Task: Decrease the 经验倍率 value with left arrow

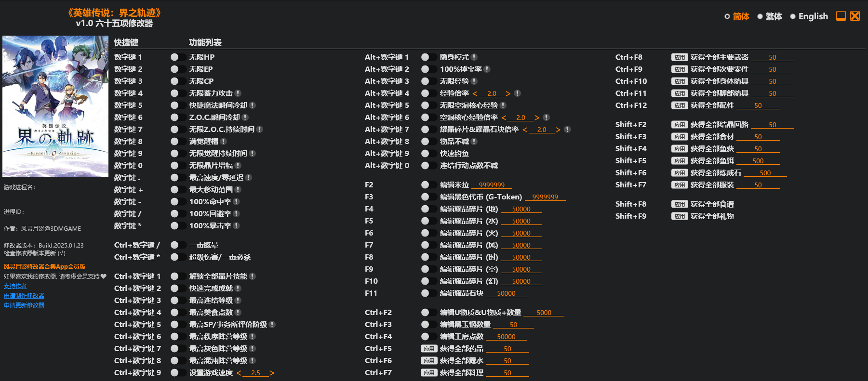Action: point(475,93)
